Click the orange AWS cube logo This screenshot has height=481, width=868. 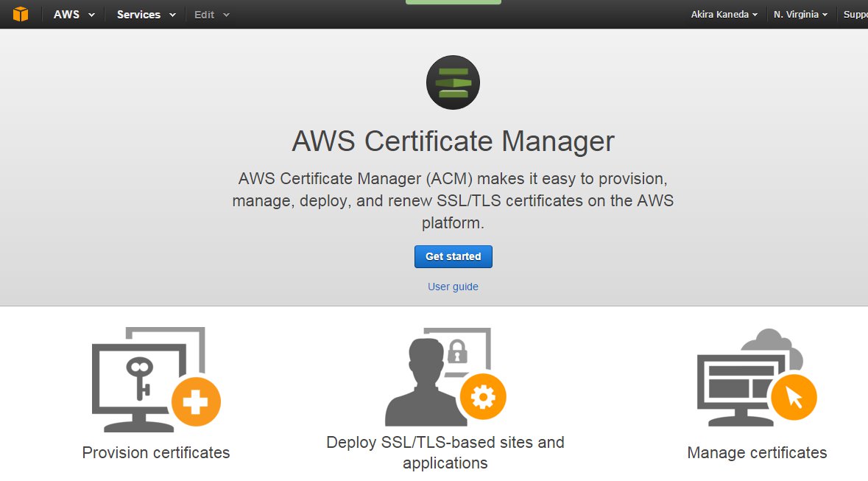pyautogui.click(x=20, y=14)
